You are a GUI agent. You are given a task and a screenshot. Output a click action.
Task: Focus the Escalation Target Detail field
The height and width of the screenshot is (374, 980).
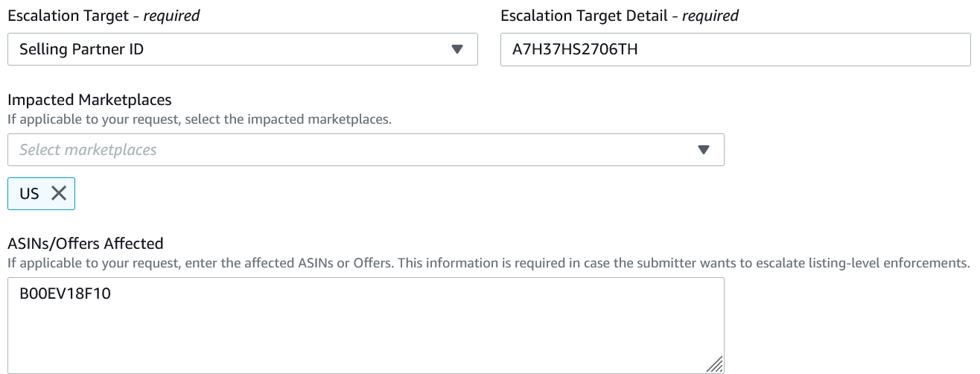coord(737,50)
